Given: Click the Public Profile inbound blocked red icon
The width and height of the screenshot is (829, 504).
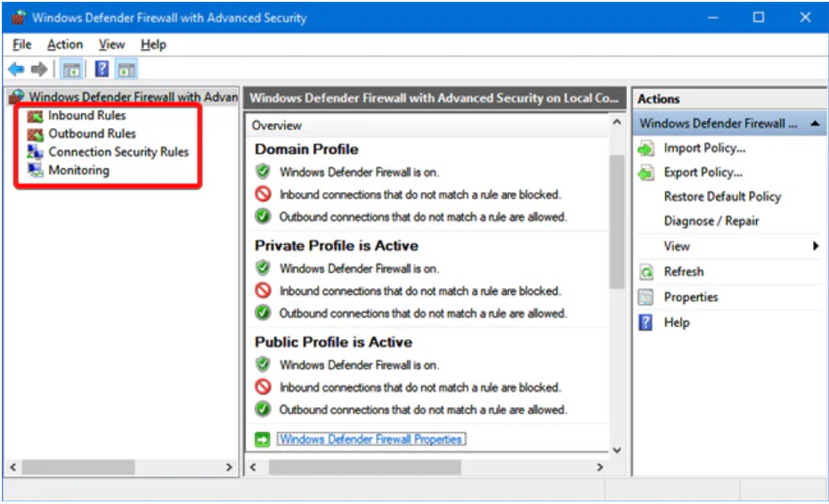Looking at the screenshot, I should (263, 386).
